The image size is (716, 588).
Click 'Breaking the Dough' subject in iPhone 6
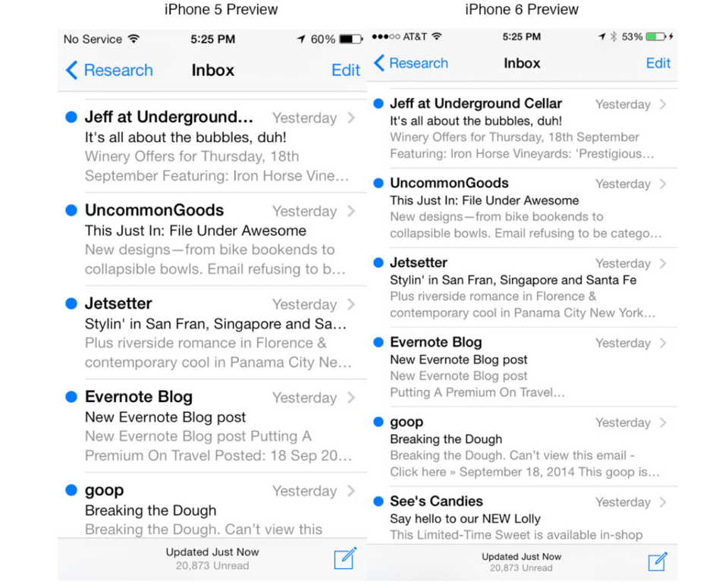coord(446,439)
